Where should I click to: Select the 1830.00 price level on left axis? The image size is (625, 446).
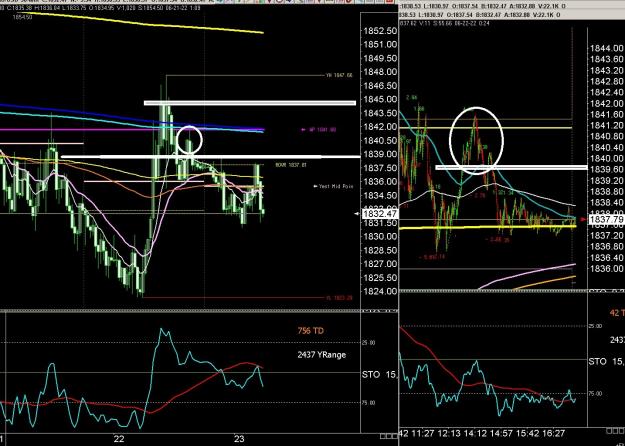click(380, 236)
